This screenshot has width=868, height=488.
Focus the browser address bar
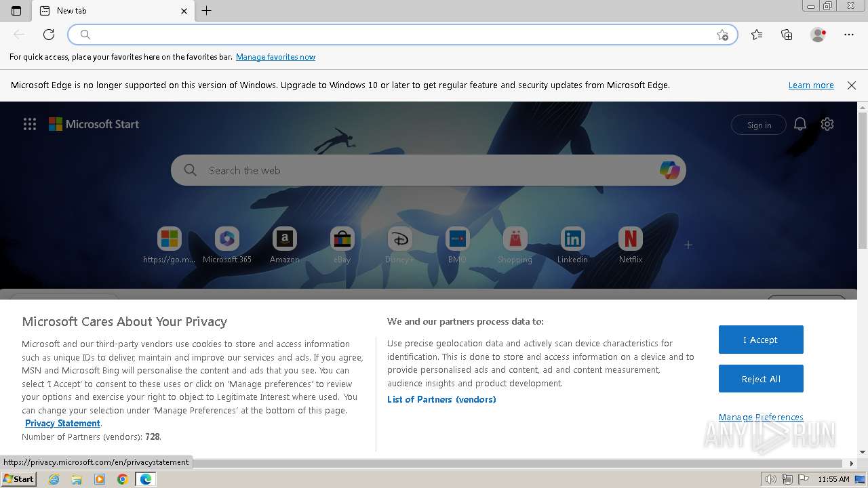point(403,35)
